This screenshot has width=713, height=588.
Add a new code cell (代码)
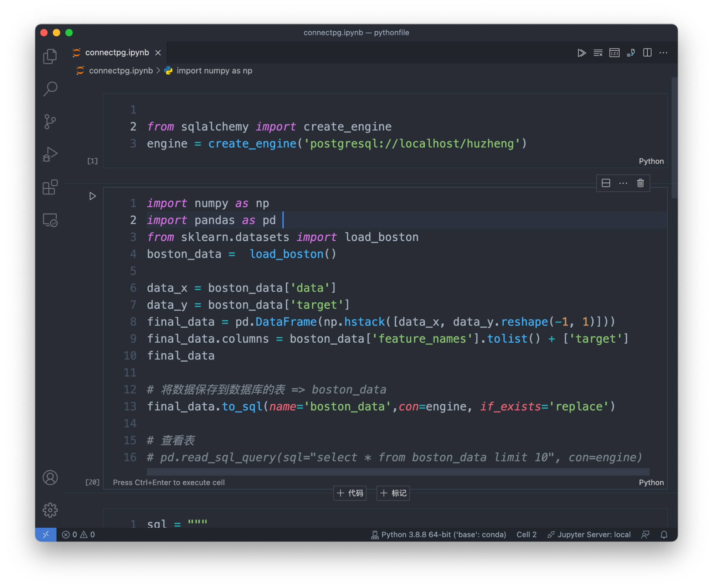pyautogui.click(x=350, y=493)
